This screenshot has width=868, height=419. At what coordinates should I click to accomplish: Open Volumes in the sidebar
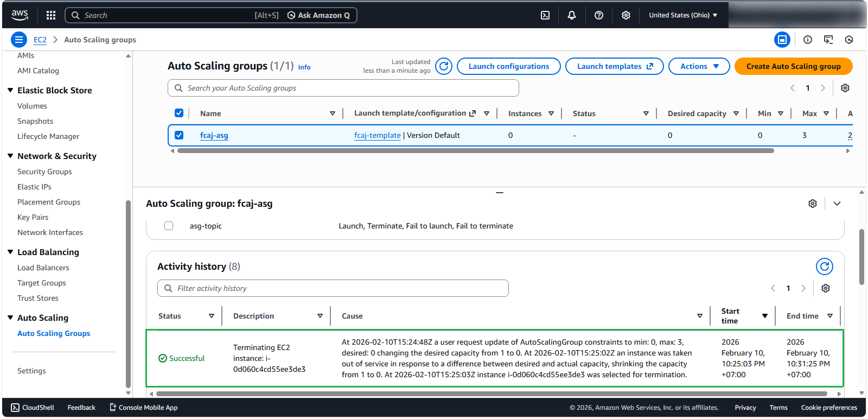coord(32,106)
